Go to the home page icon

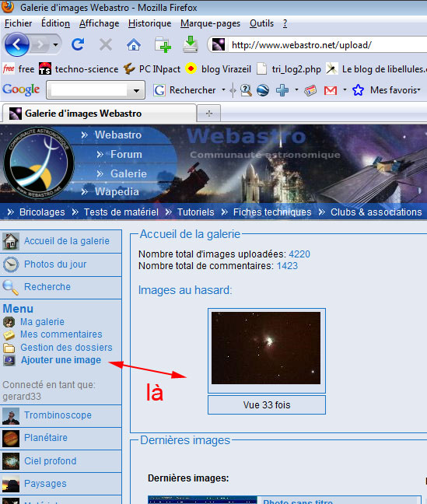pyautogui.click(x=134, y=44)
